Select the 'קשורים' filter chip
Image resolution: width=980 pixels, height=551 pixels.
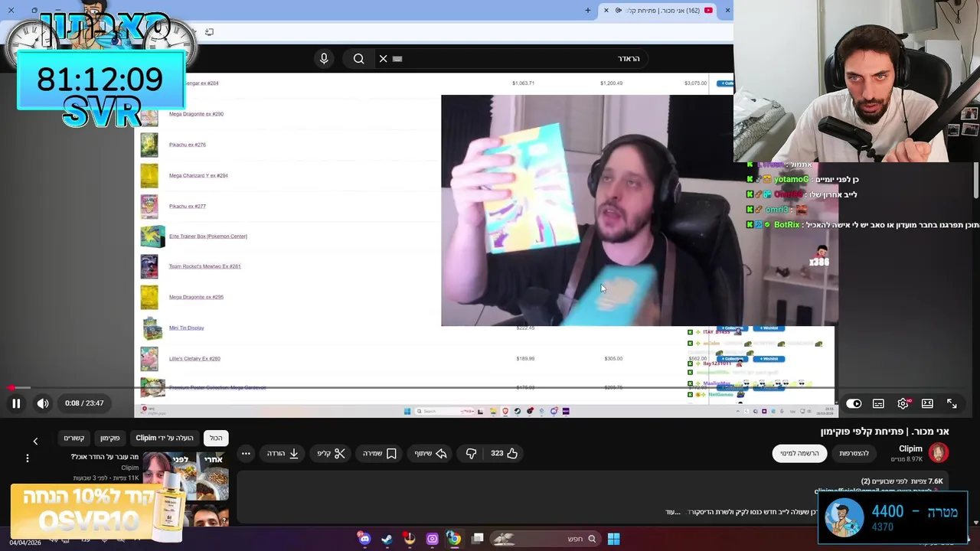pyautogui.click(x=73, y=438)
